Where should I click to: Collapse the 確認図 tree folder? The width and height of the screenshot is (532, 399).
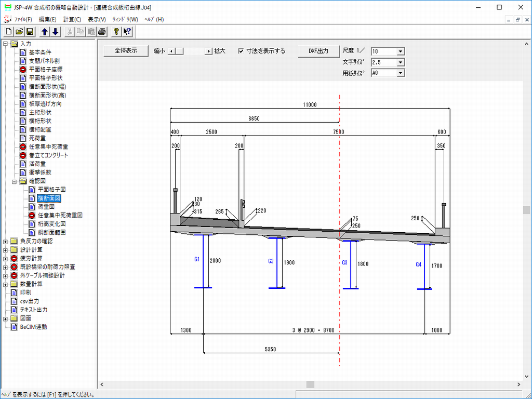[15, 181]
